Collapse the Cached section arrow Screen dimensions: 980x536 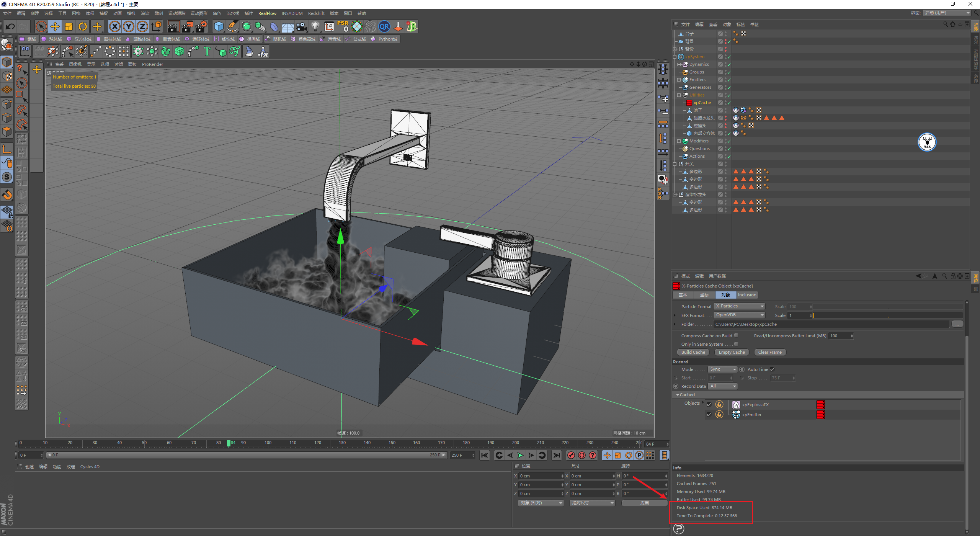[678, 395]
